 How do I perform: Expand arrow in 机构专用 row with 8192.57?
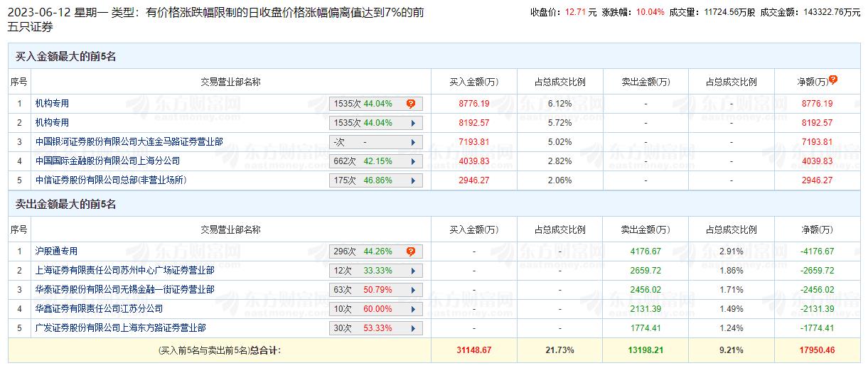point(412,123)
